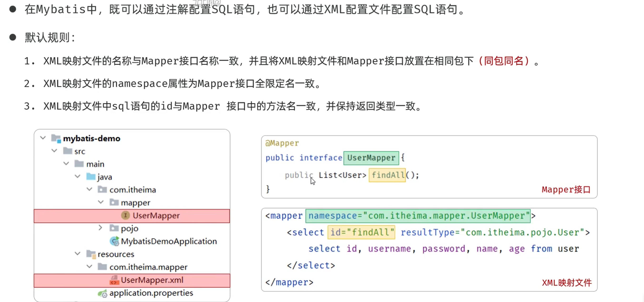The width and height of the screenshot is (644, 302).
Task: Expand the pojo package chevron
Action: point(100,228)
